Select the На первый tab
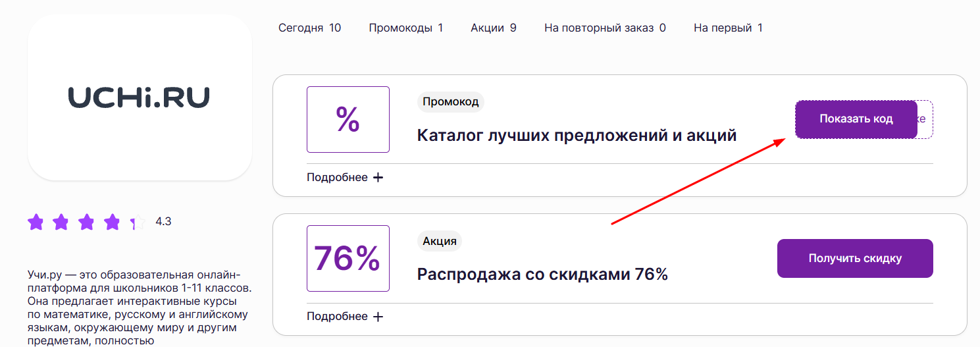This screenshot has width=980, height=347. tap(728, 28)
